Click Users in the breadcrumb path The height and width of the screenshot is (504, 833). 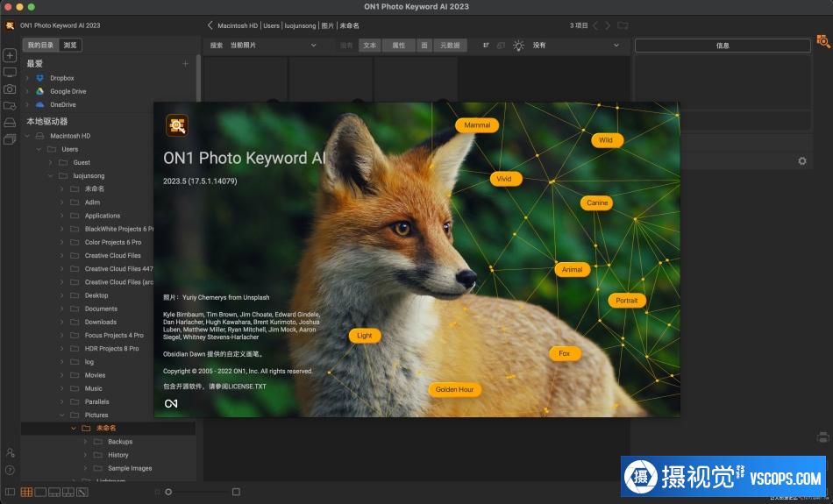pos(272,25)
